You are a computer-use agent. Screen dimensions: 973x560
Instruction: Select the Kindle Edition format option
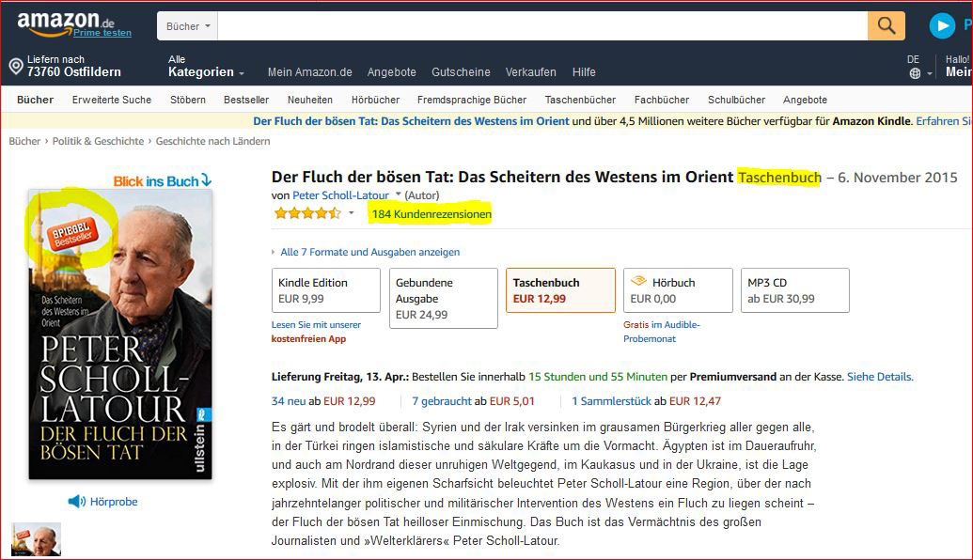(326, 290)
